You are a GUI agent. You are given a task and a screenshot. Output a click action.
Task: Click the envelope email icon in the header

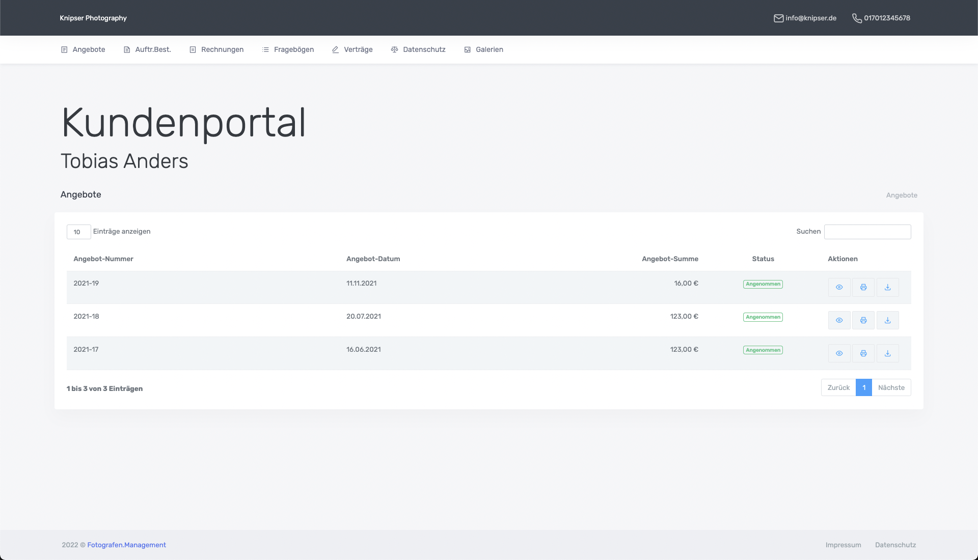(778, 18)
